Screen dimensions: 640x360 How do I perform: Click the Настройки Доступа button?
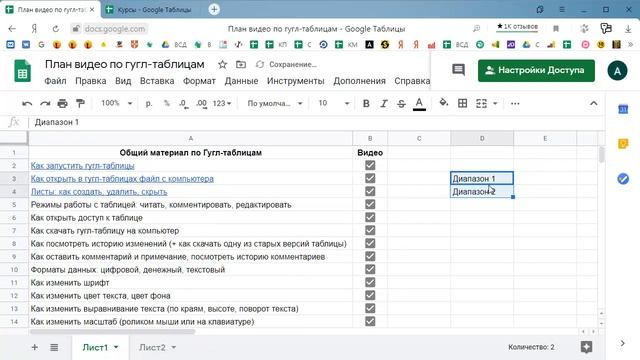(x=536, y=70)
